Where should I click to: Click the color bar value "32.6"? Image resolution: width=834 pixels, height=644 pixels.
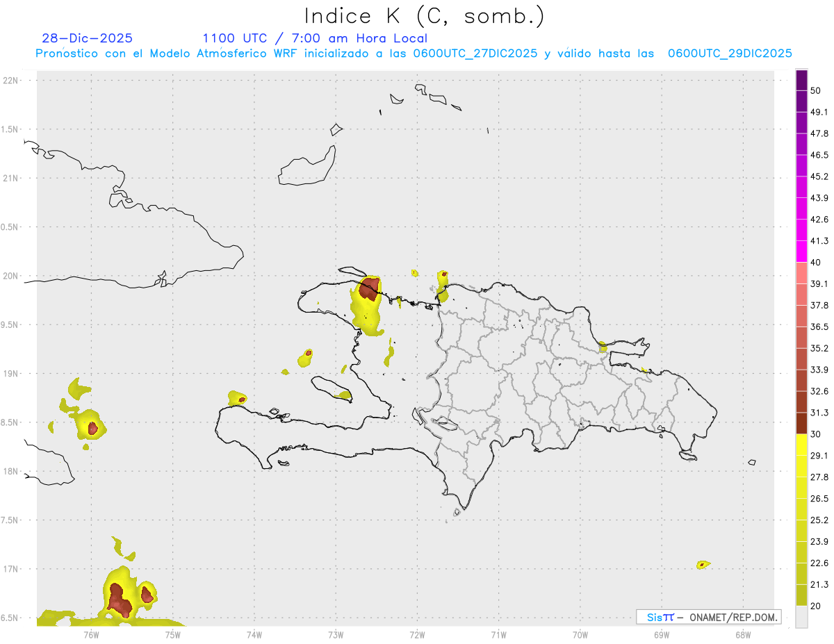819,391
